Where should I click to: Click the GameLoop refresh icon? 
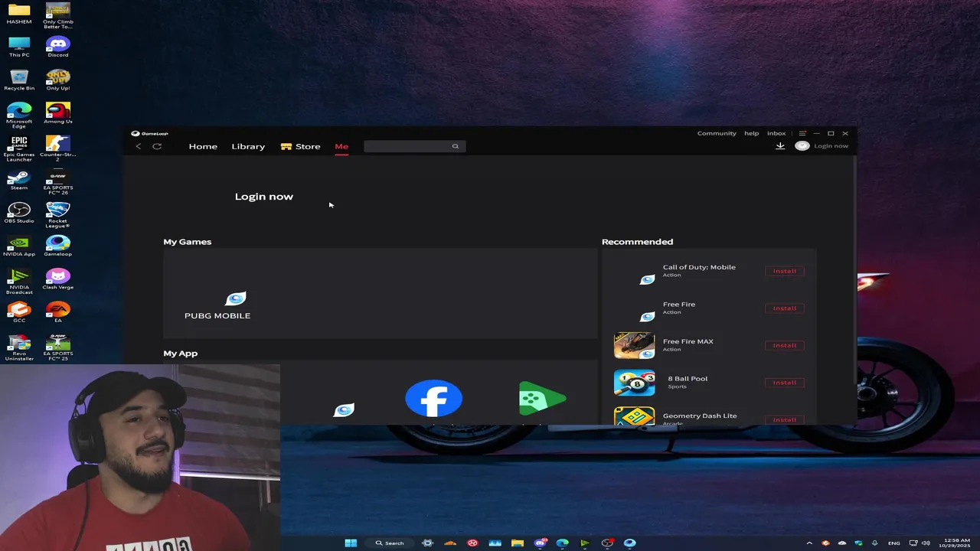(157, 146)
